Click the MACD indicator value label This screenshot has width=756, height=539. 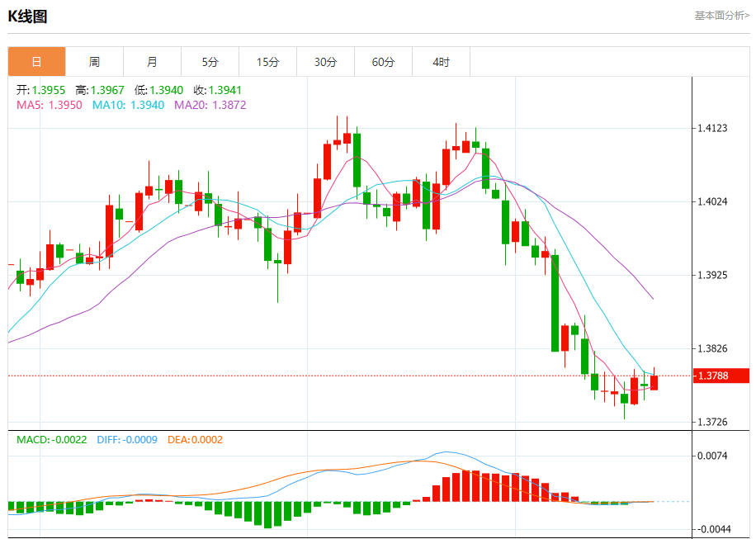coord(51,440)
